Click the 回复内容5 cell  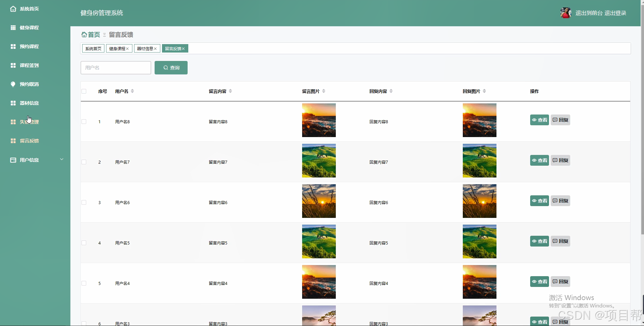click(x=379, y=243)
